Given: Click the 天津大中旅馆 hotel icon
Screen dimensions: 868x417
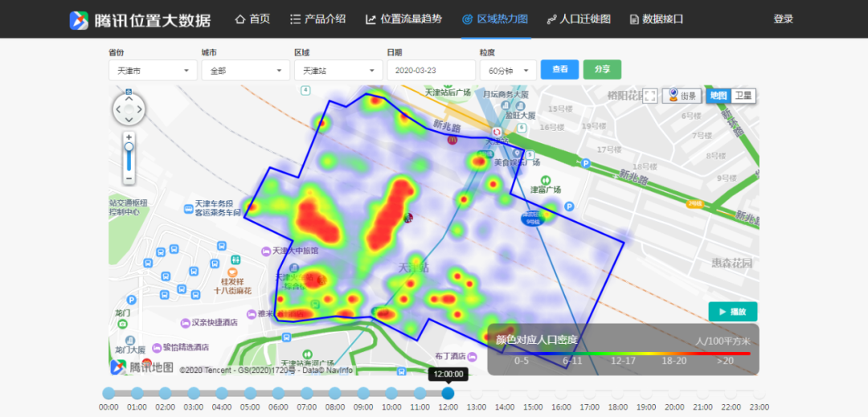Looking at the screenshot, I should tap(266, 251).
